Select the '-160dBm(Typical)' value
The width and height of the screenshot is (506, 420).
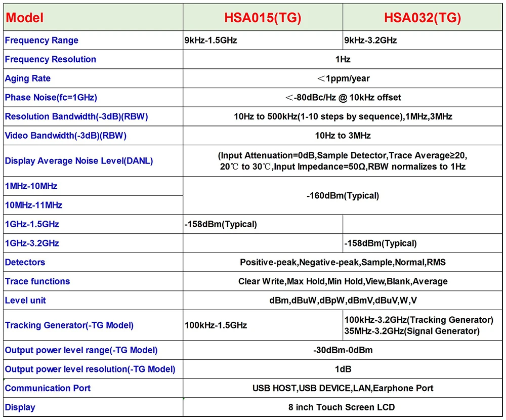tap(343, 196)
